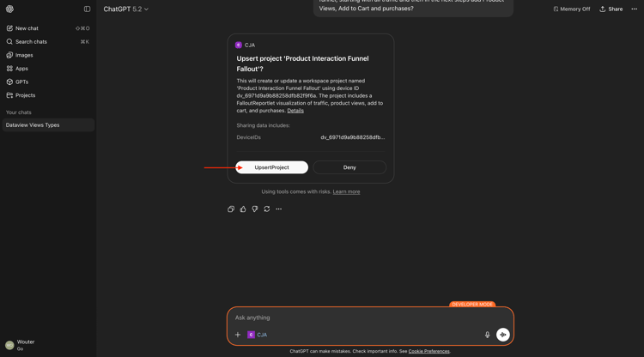Click the CJA chip in the composer

tap(257, 335)
